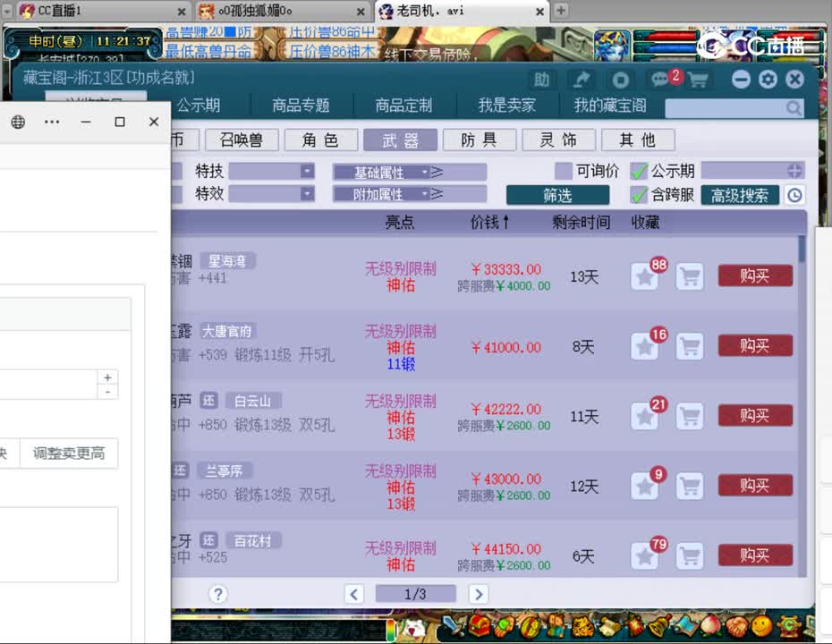
Task: Open shopping cart in title bar
Action: (698, 80)
